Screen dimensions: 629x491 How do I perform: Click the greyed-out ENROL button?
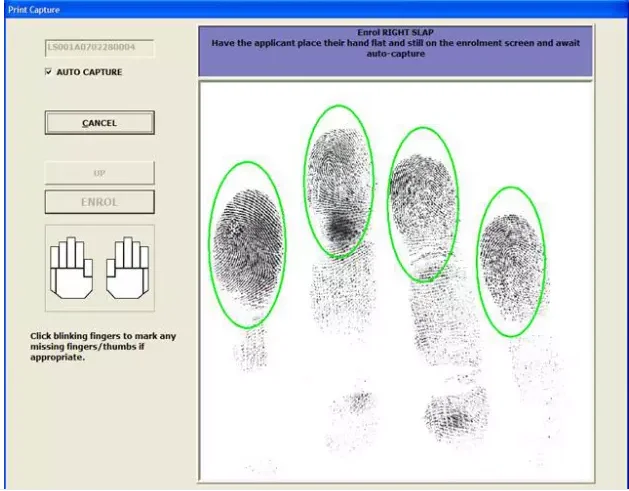pos(99,202)
